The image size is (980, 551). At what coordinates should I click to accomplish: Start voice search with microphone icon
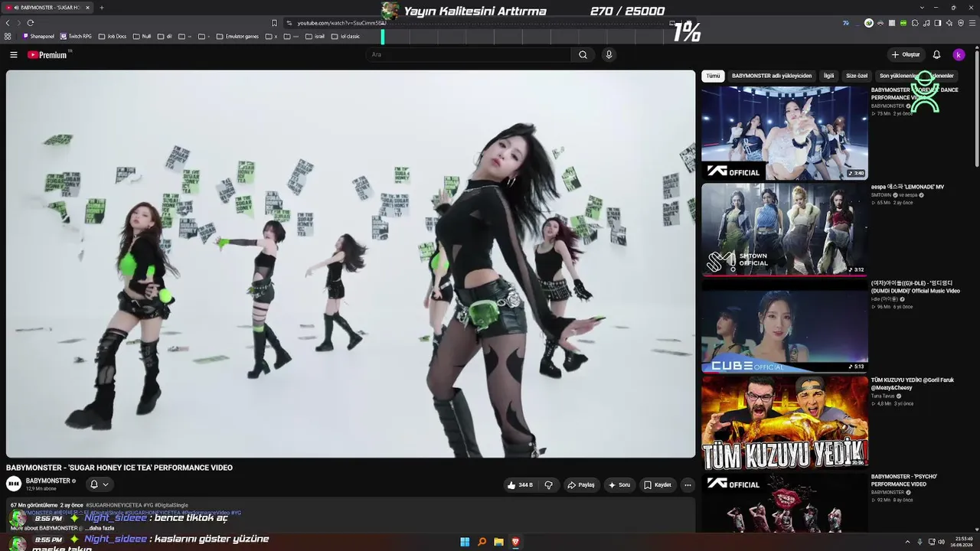(609, 54)
